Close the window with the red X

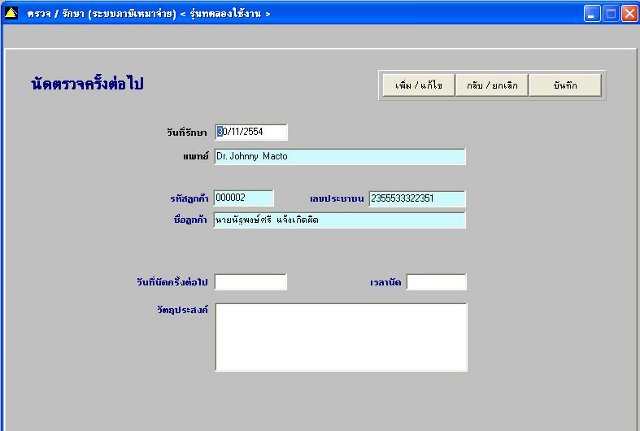[x=629, y=13]
